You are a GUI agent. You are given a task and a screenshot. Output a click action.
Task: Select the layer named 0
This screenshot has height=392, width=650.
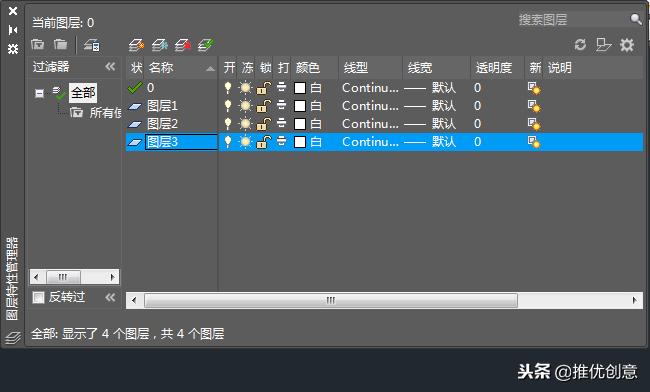click(x=150, y=87)
